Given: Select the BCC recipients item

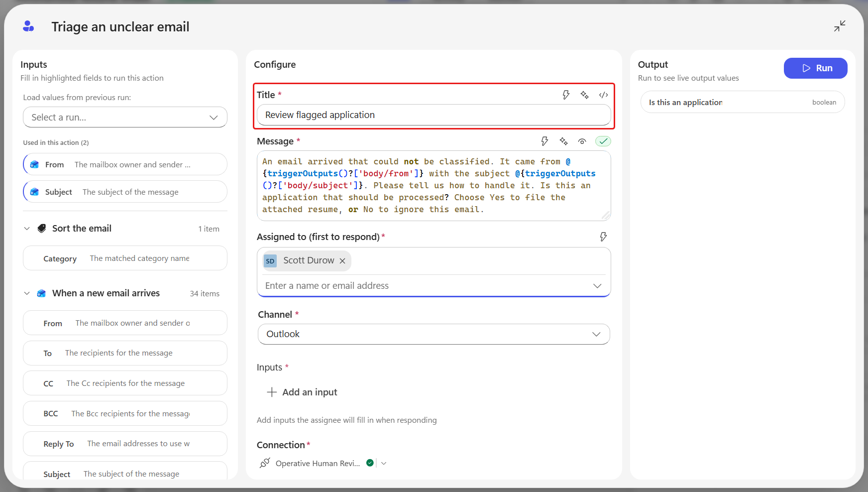Looking at the screenshot, I should pyautogui.click(x=125, y=413).
